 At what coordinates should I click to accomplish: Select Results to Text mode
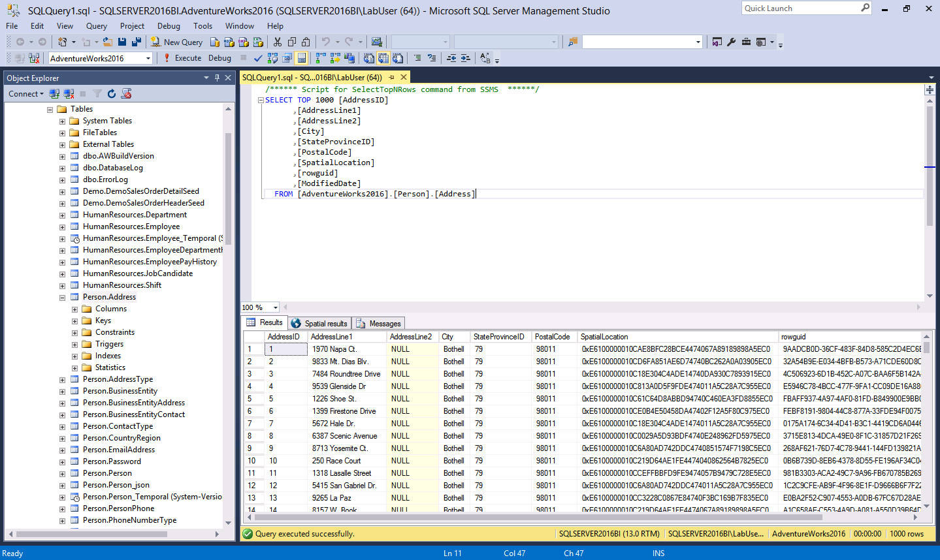coord(369,58)
